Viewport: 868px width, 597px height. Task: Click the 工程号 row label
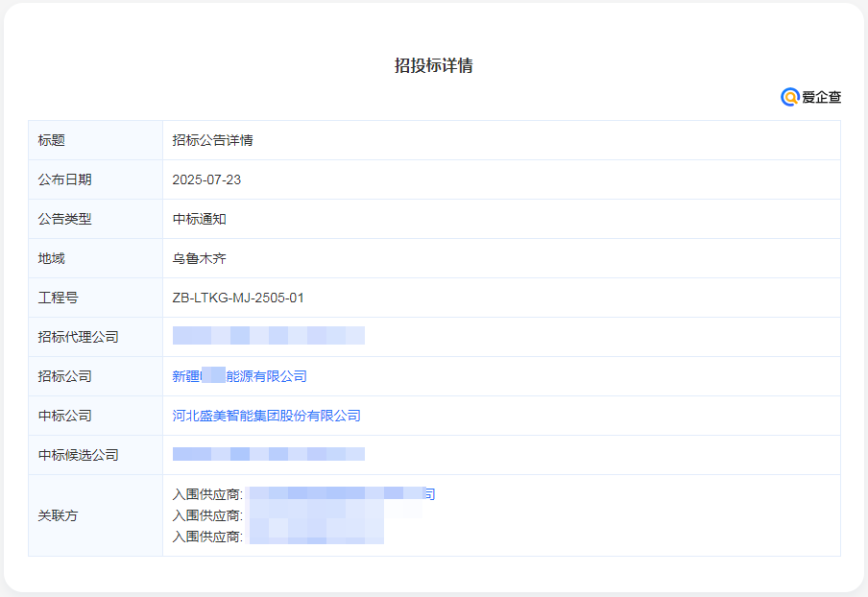click(58, 298)
